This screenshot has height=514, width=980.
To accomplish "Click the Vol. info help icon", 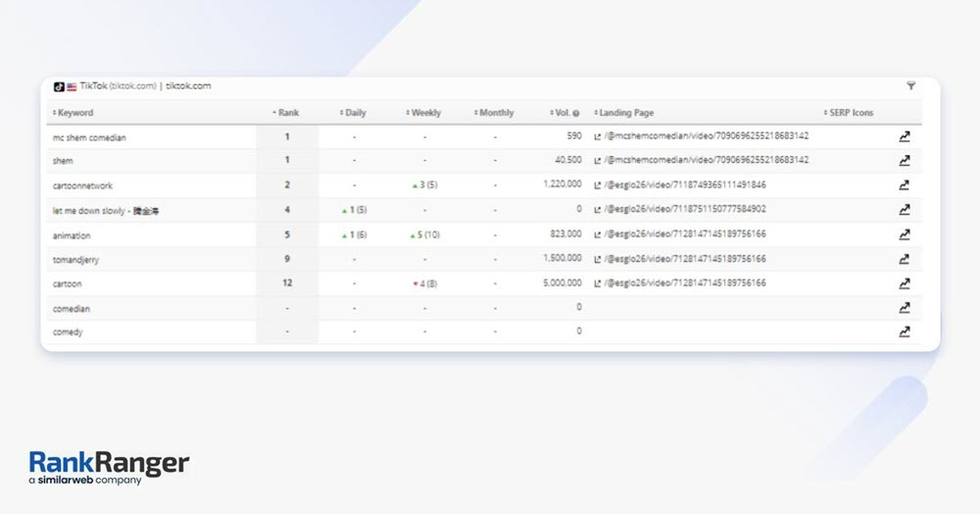I will click(575, 114).
